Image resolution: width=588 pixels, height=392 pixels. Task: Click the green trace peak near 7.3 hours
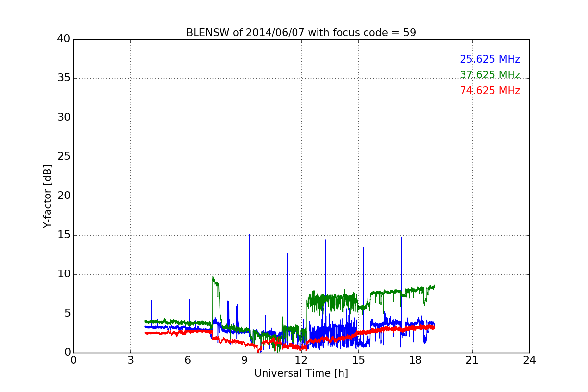click(213, 277)
